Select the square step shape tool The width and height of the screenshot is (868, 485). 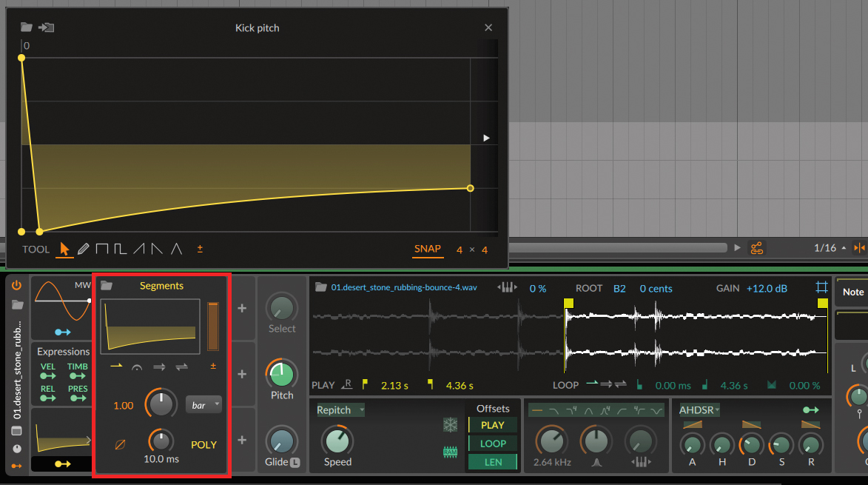tap(102, 249)
